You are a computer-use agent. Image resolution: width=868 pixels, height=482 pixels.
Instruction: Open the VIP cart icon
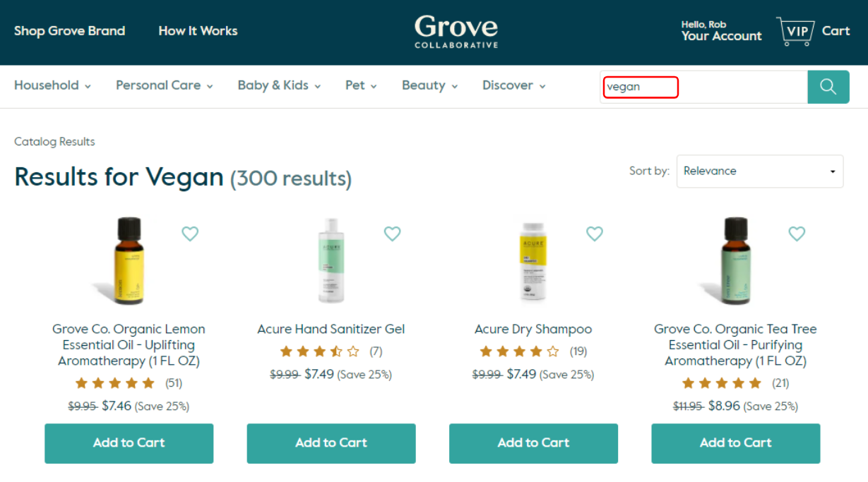point(795,31)
